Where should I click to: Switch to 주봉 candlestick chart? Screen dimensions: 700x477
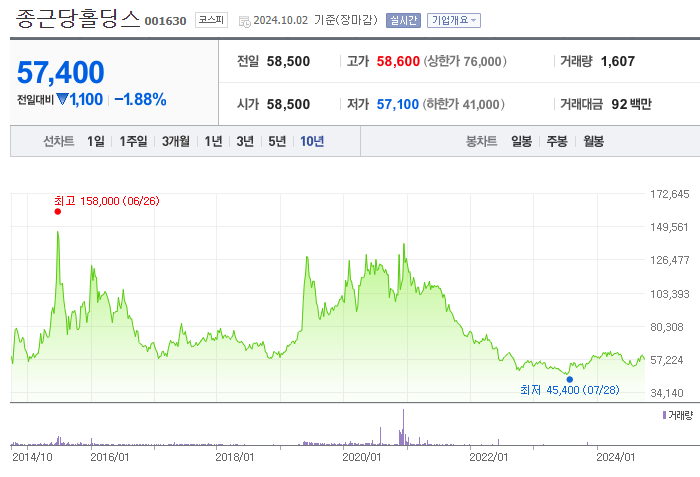tap(557, 142)
